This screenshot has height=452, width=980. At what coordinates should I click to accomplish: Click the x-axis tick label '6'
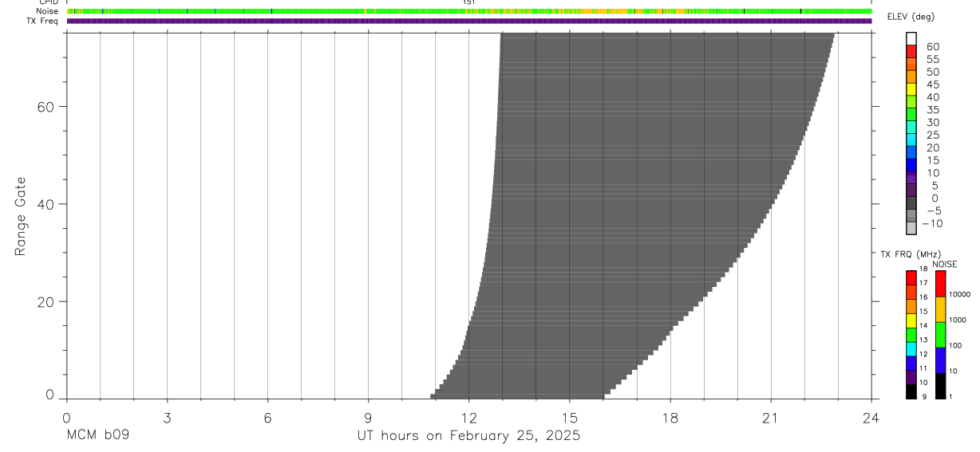click(x=267, y=416)
